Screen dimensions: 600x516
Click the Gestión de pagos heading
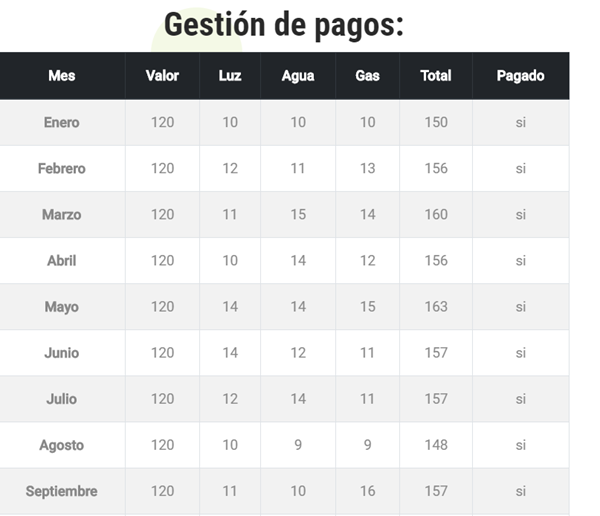284,24
